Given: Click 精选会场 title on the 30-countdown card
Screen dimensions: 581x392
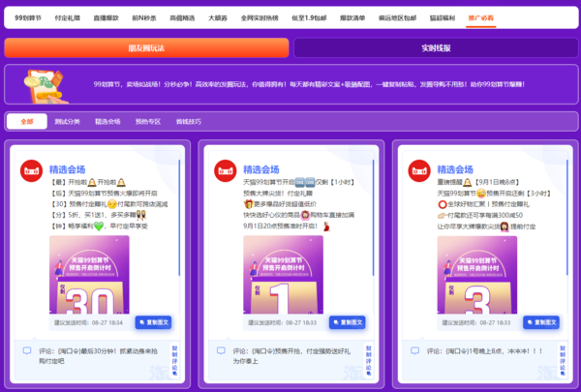Looking at the screenshot, I should tap(68, 169).
